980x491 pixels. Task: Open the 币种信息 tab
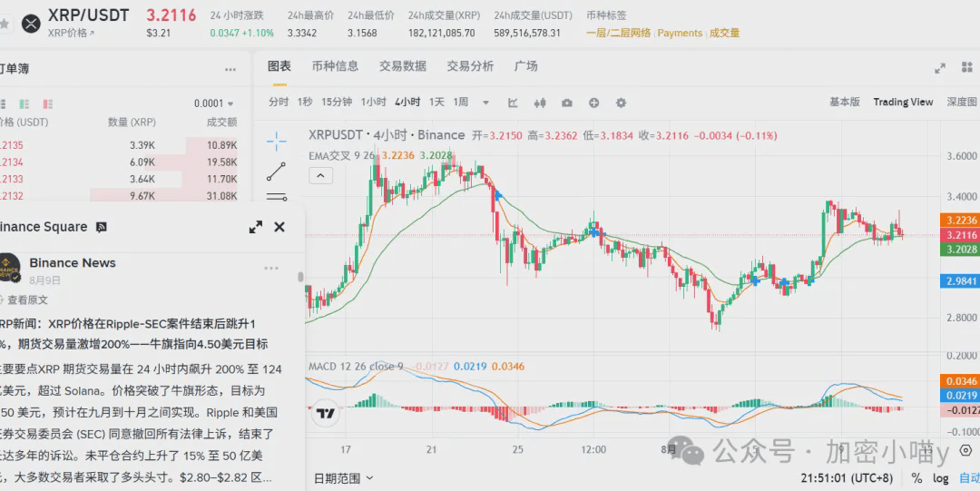click(x=335, y=66)
